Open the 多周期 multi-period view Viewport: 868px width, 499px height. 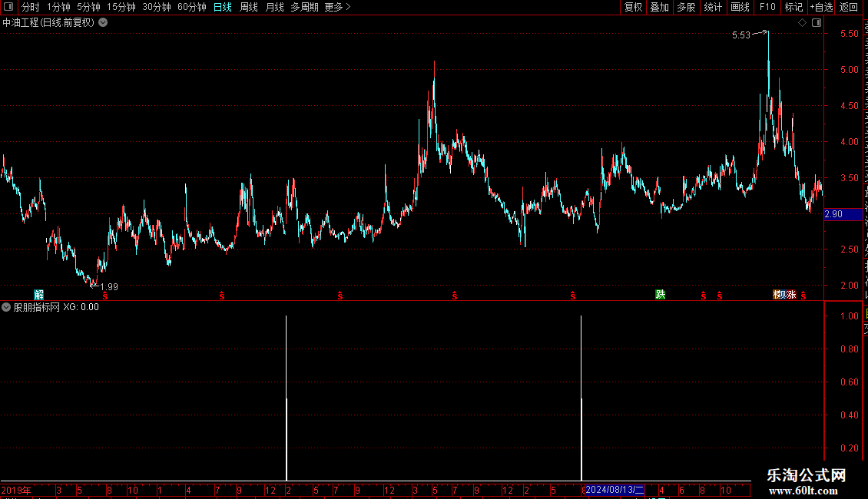(304, 7)
